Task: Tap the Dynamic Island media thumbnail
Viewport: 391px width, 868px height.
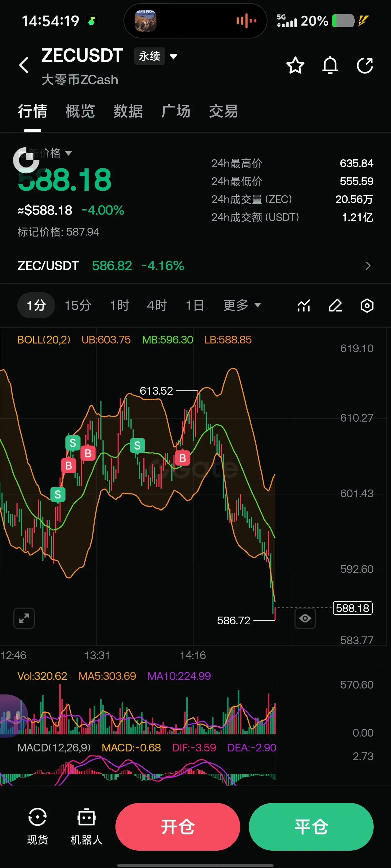Action: pos(146,21)
